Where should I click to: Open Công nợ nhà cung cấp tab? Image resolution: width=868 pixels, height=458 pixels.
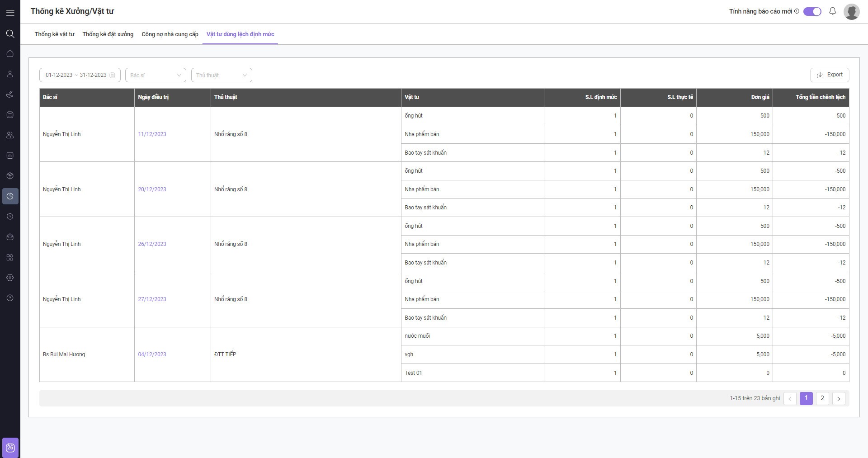pyautogui.click(x=170, y=34)
